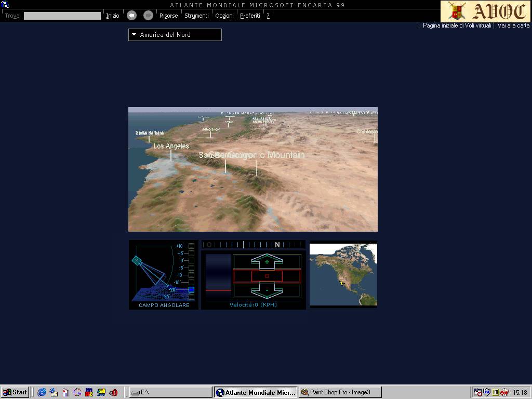This screenshot has height=399, width=532.
Task: Click the yellow position arrow on overview map
Action: click(342, 283)
